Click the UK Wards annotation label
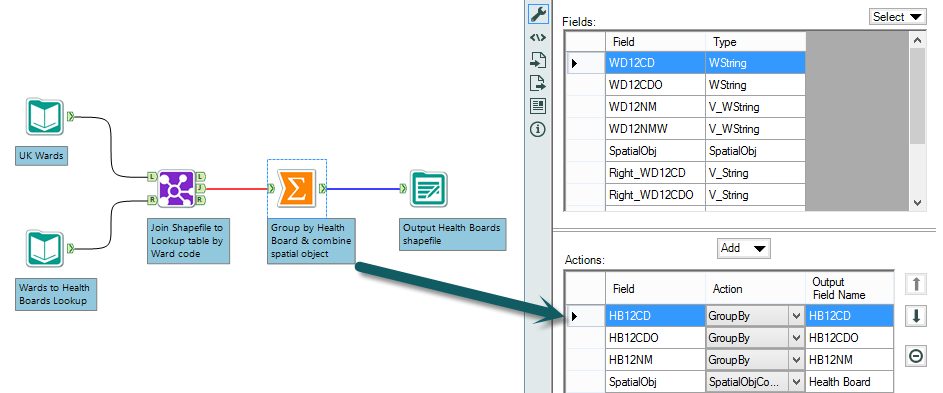The height and width of the screenshot is (393, 943). 41,156
